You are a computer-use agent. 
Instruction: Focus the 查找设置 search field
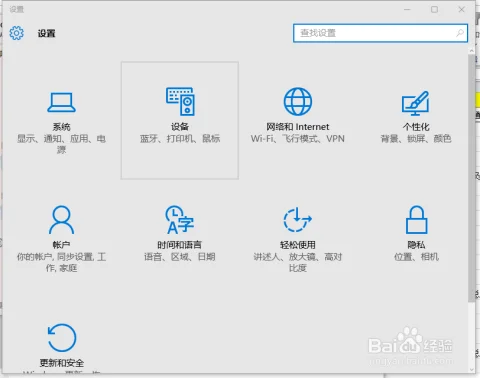pyautogui.click(x=380, y=33)
